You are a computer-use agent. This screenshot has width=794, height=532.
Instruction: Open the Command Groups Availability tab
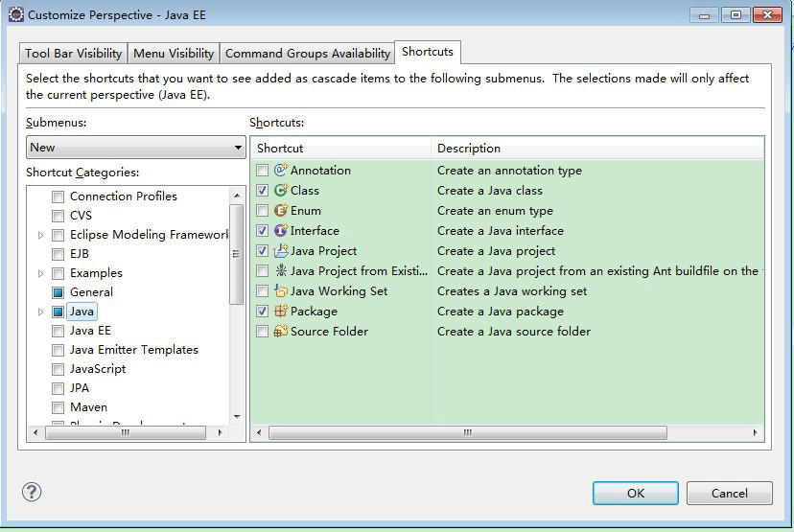pos(308,53)
